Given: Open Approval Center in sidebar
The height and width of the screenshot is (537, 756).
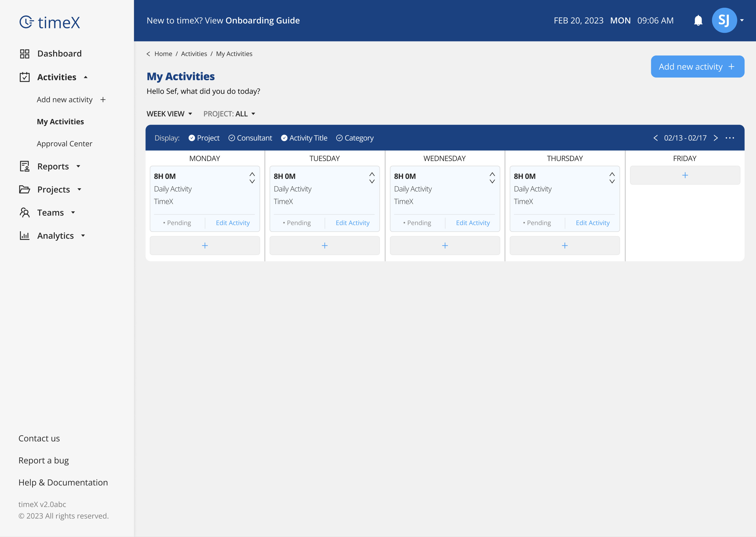Looking at the screenshot, I should 64,143.
